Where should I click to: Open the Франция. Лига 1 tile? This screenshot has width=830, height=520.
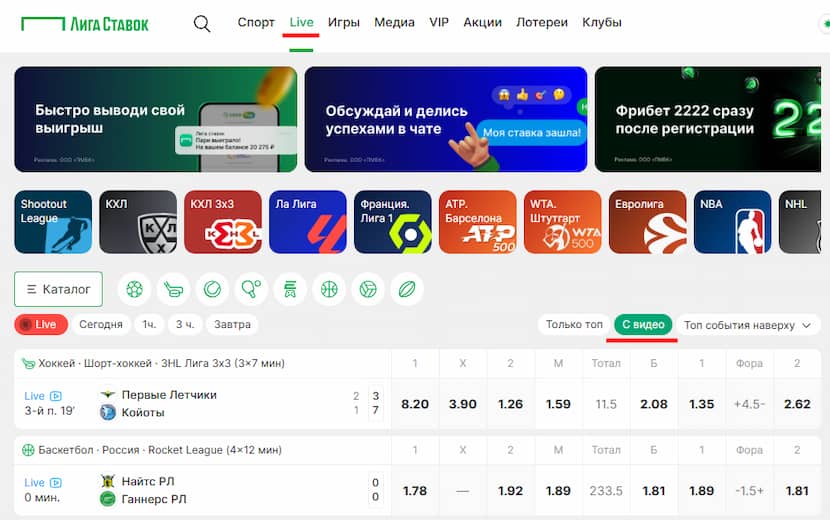[393, 222]
